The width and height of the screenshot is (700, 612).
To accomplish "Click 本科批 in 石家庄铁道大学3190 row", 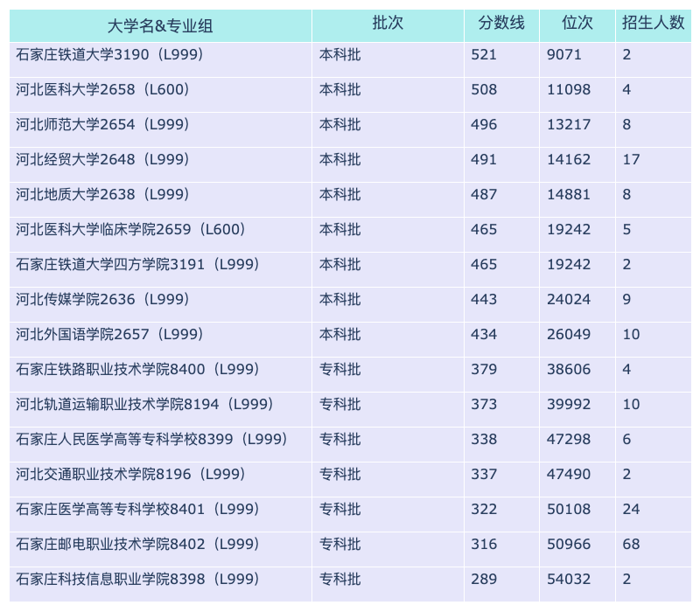I will [x=339, y=54].
